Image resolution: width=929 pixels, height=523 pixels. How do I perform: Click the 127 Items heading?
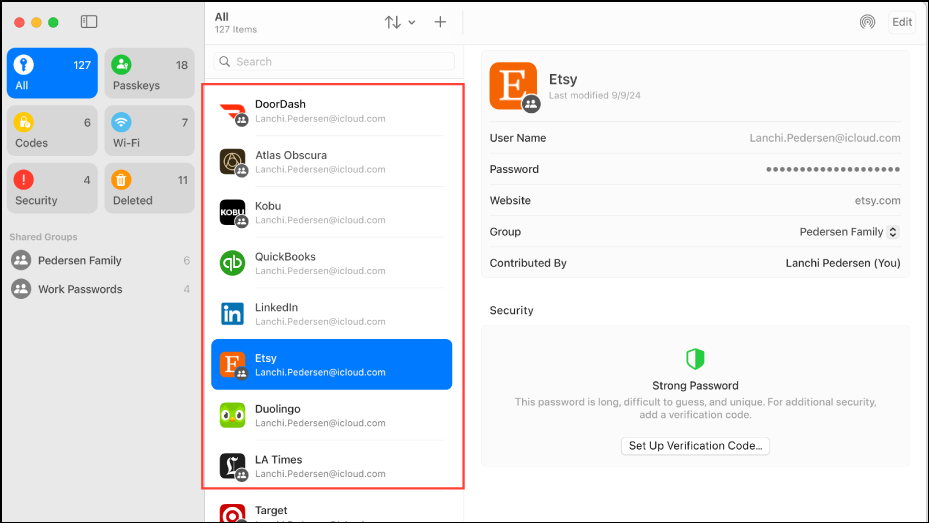[236, 30]
